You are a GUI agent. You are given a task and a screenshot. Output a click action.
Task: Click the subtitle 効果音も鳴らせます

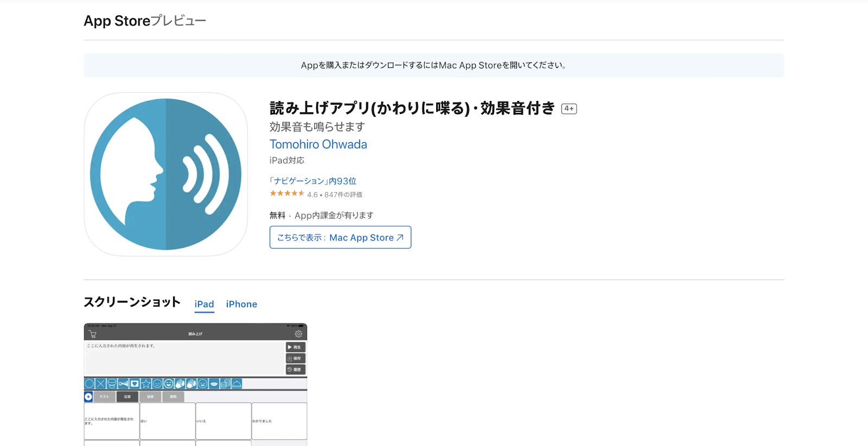[x=317, y=127]
